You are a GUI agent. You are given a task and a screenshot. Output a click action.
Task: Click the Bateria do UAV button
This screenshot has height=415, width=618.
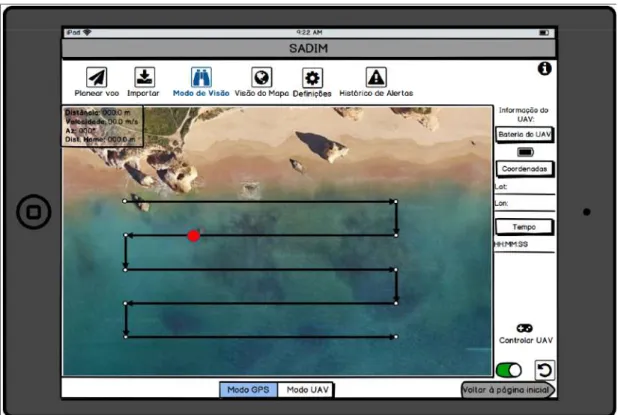[x=524, y=135]
